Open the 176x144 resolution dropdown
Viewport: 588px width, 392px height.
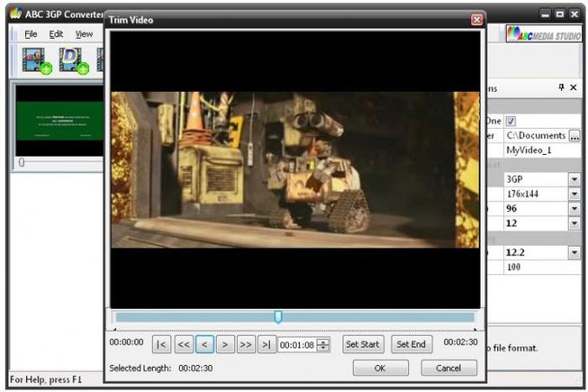[x=574, y=194]
